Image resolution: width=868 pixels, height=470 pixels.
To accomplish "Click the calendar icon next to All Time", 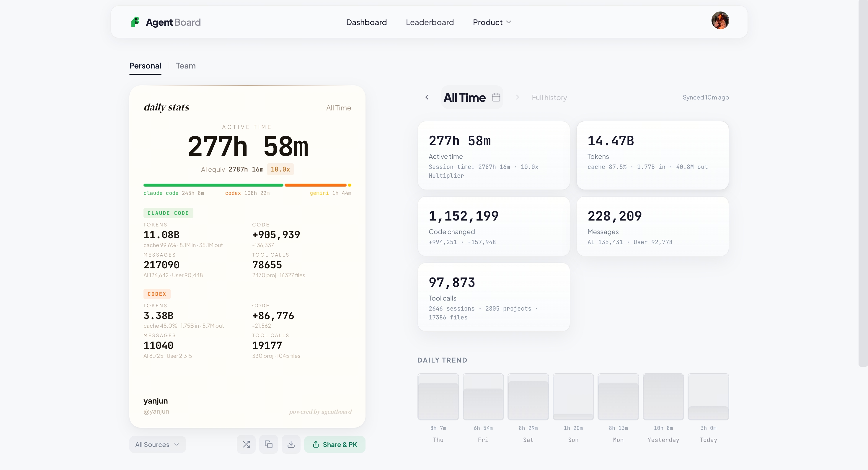I will pos(496,97).
